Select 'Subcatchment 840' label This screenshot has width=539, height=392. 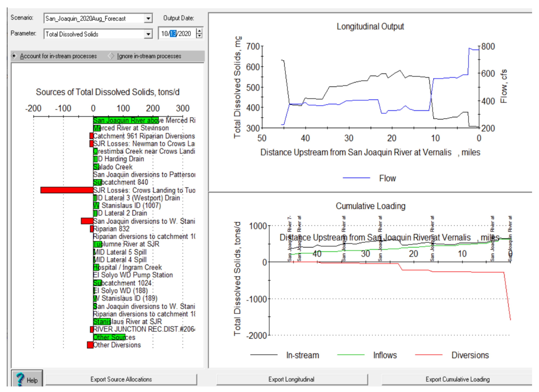(x=121, y=182)
